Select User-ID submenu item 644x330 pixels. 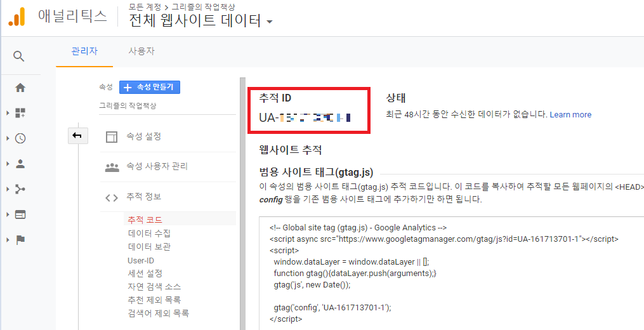[x=141, y=261]
